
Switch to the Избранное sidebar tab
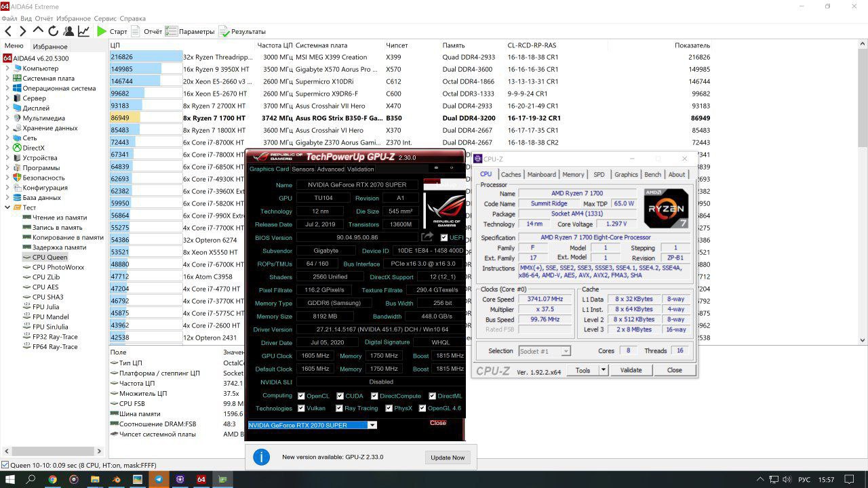pos(50,46)
